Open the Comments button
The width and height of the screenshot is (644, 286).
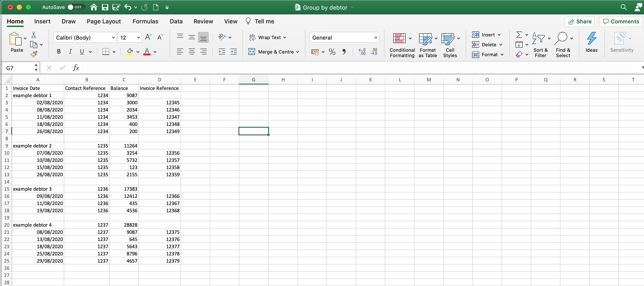tap(621, 22)
